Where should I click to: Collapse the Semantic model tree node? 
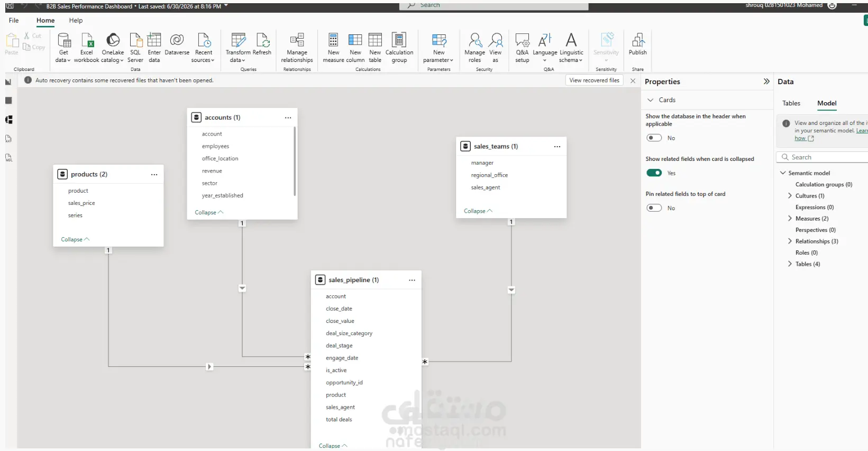pyautogui.click(x=783, y=173)
